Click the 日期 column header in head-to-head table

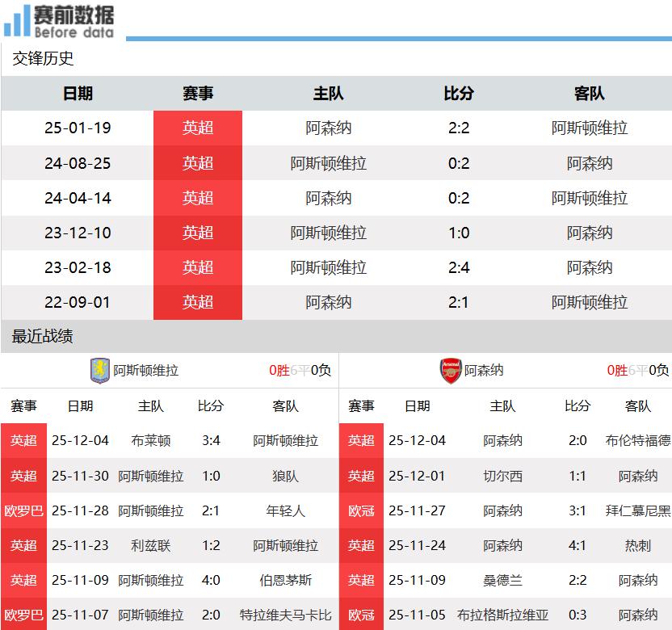pyautogui.click(x=78, y=94)
